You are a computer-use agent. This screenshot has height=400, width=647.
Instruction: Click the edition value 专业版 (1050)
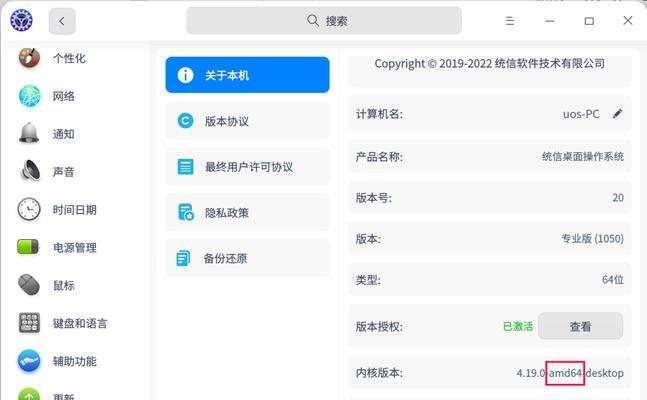593,238
